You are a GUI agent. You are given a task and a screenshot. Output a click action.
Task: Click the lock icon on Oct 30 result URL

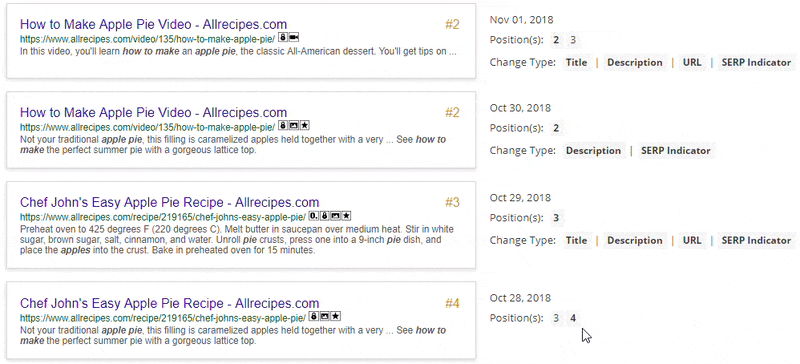pos(283,125)
